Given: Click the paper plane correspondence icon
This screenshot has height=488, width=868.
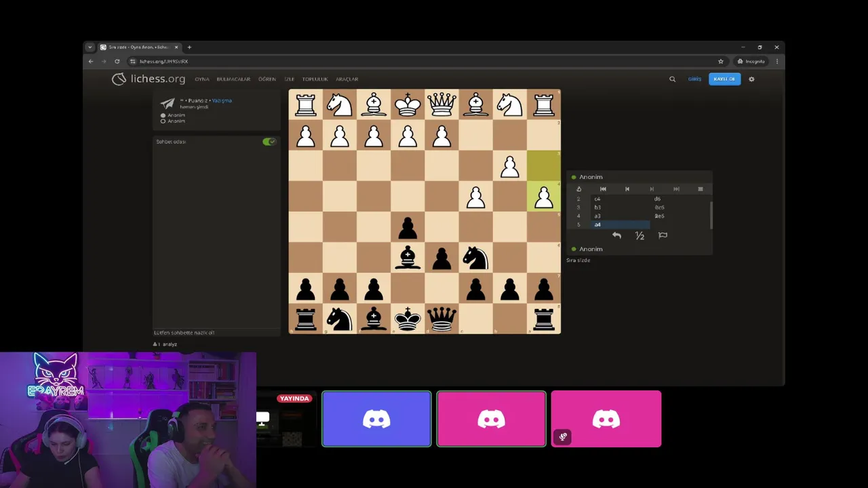Looking at the screenshot, I should click(167, 103).
